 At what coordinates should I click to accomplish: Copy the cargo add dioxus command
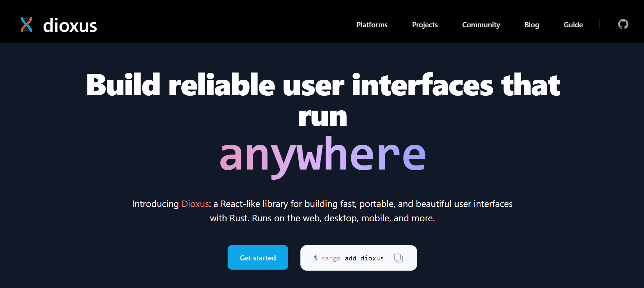point(398,258)
